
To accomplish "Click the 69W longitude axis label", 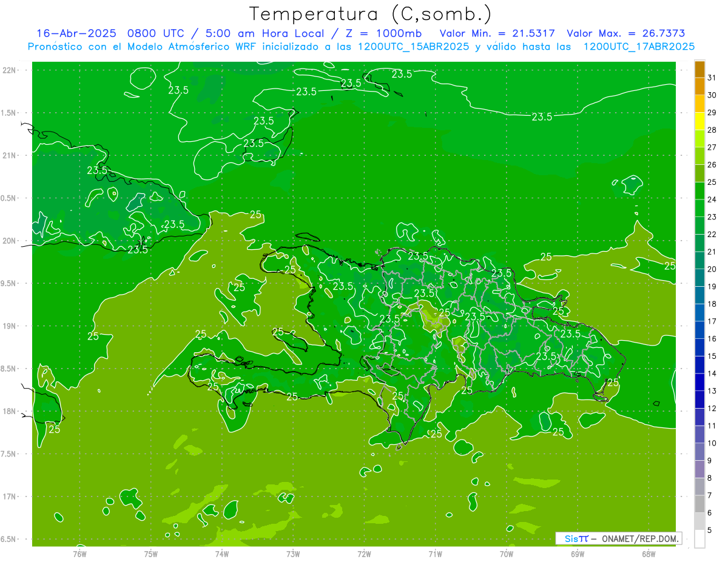I will [578, 554].
